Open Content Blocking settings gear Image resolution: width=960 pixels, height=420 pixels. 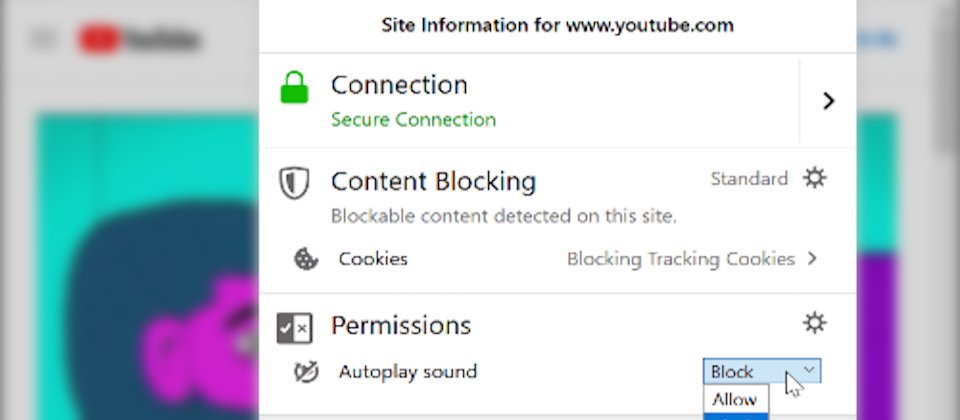point(816,179)
